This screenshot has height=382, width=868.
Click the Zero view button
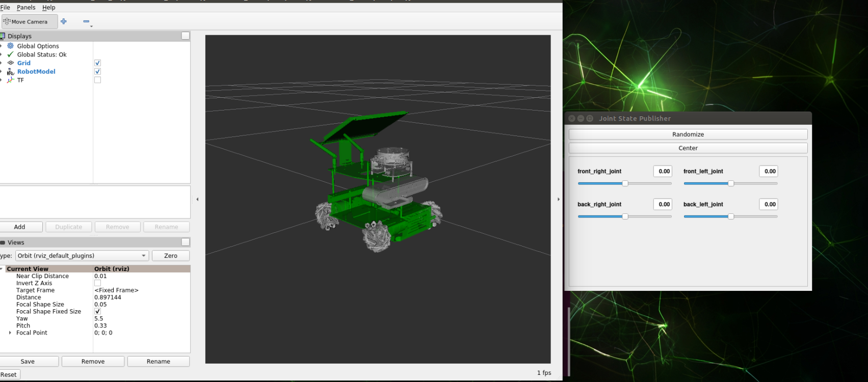click(171, 256)
